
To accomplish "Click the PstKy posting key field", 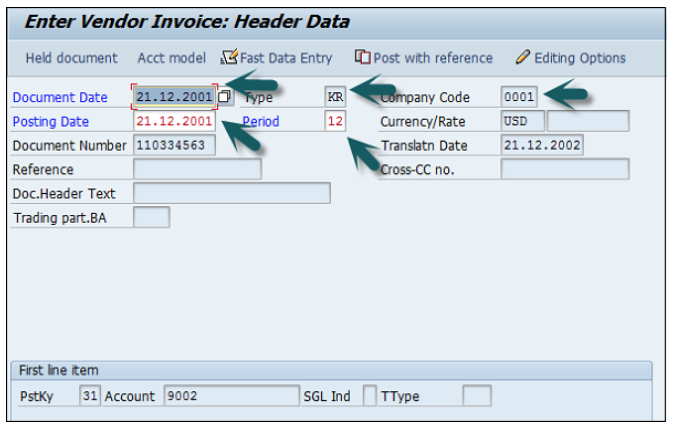I will [x=90, y=396].
